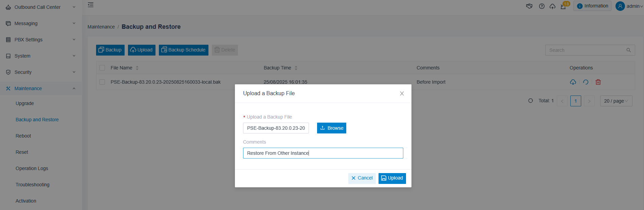Open the admin account dropdown arrow
644x210 pixels.
(x=641, y=6)
